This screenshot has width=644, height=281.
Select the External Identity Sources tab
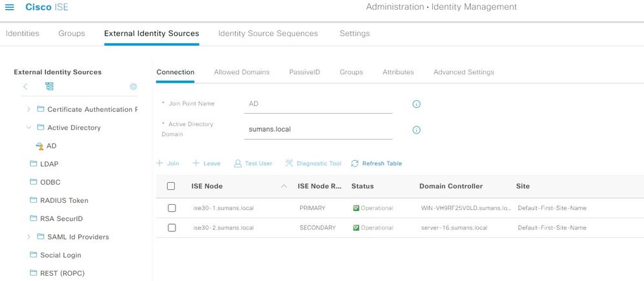click(152, 34)
